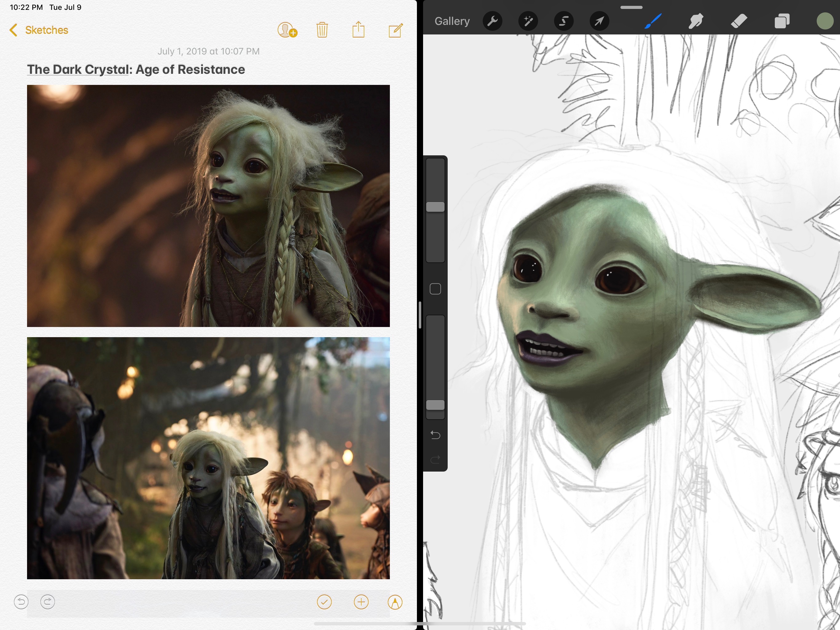Screen dimensions: 840x630
Task: Open the share sheet in Notes
Action: (x=358, y=30)
